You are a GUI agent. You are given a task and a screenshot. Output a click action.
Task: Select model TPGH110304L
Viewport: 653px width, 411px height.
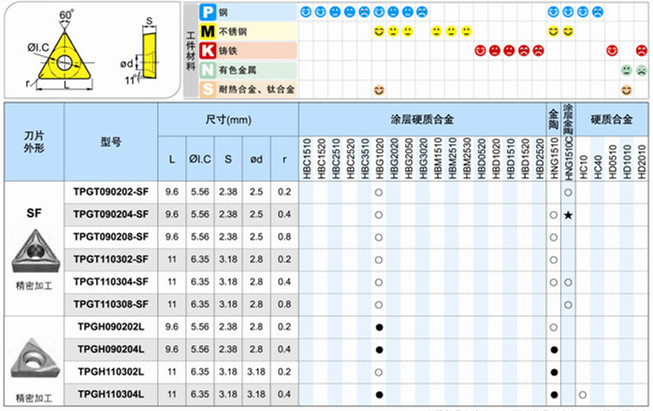(x=111, y=393)
